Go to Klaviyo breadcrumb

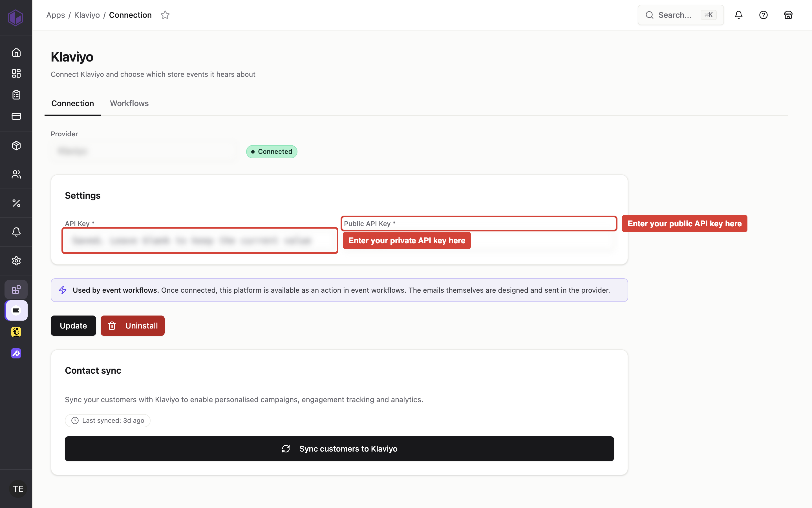[x=87, y=15]
